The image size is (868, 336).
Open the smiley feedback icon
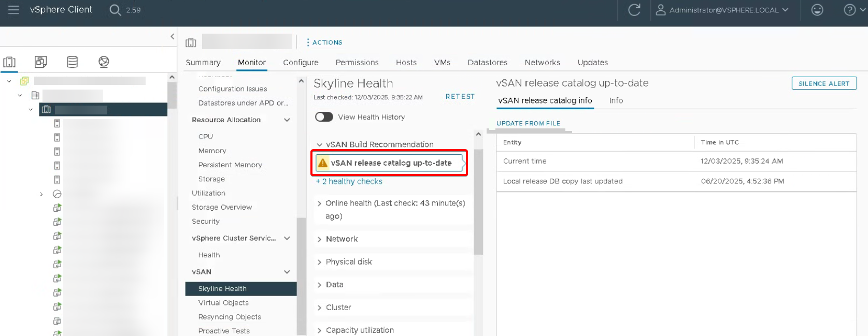click(x=817, y=10)
